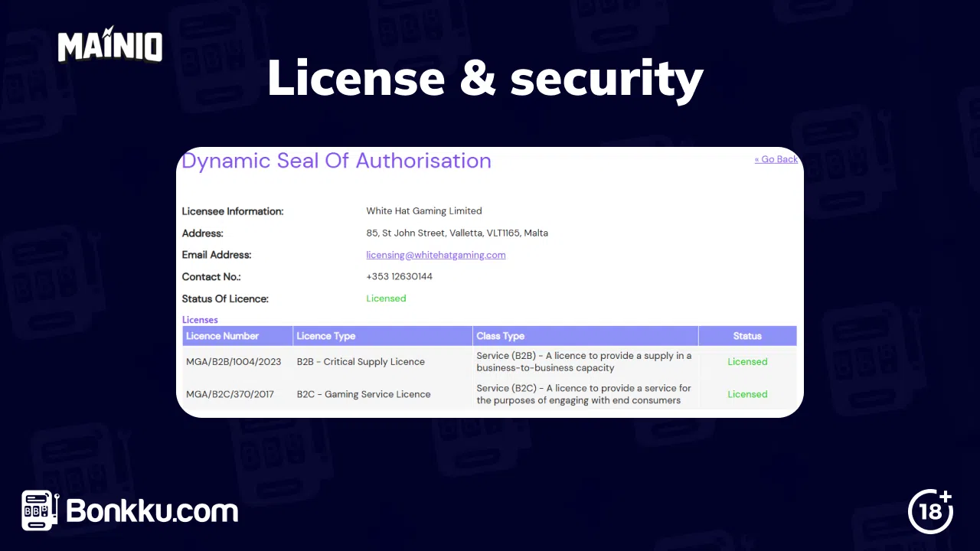
Task: Expand the MGA/B2B/1004/2023 licence row
Action: click(x=234, y=361)
